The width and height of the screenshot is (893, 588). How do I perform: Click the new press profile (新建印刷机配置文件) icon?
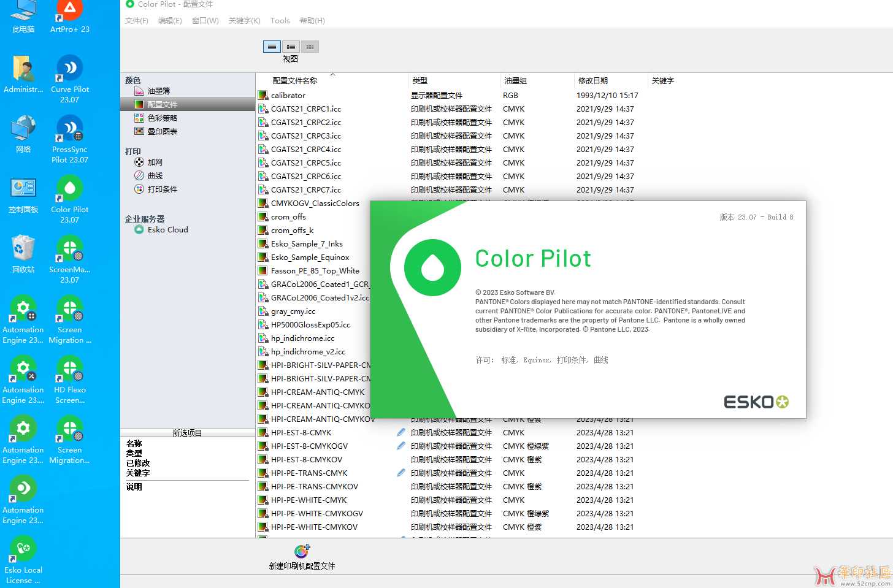coord(302,551)
